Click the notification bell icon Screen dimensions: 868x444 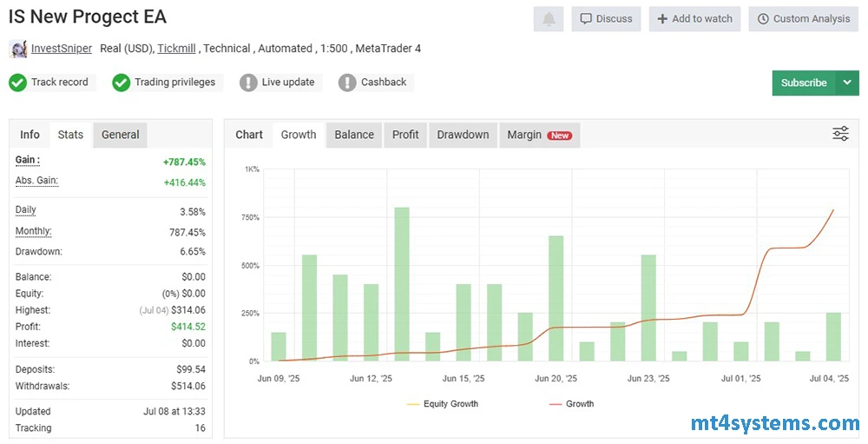point(549,19)
